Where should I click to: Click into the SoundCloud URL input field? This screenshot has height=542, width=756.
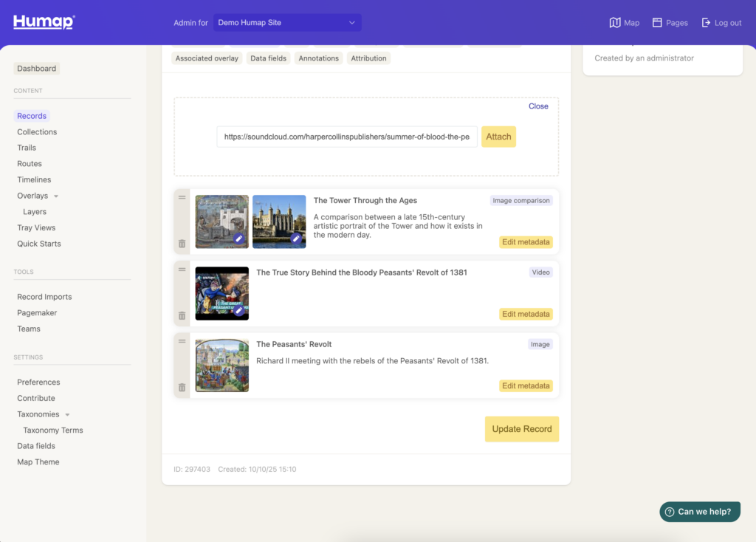pyautogui.click(x=347, y=137)
